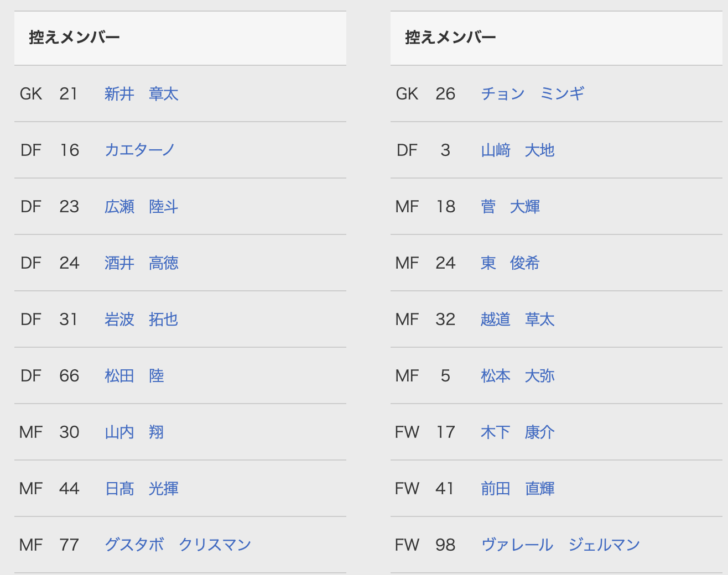Open 日髙 光揮 profile link

click(x=142, y=489)
